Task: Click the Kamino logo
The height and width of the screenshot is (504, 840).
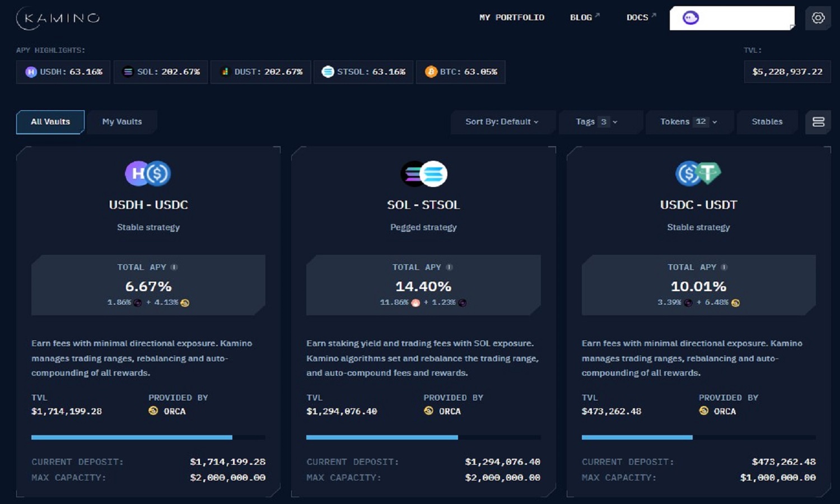Action: pos(58,18)
